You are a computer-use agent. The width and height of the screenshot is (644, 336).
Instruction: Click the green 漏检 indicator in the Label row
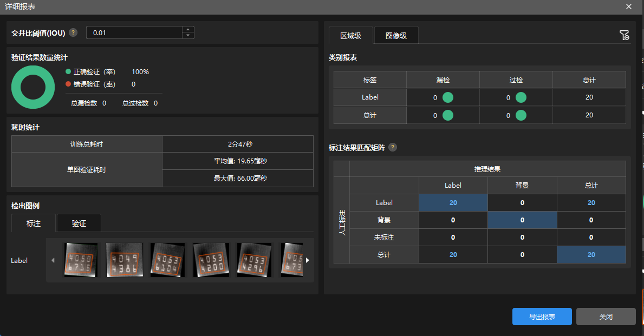tap(448, 97)
